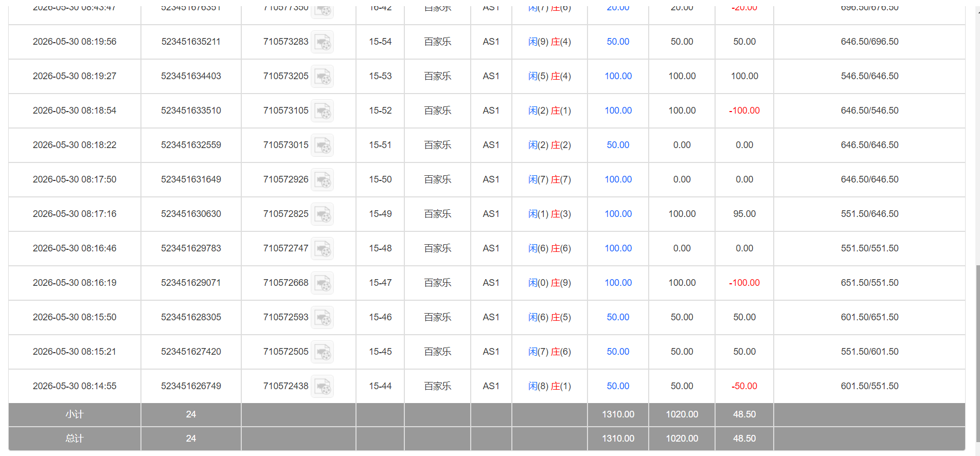This screenshot has height=456, width=980.
Task: Open video replay icon for round 710572593
Action: coord(323,318)
